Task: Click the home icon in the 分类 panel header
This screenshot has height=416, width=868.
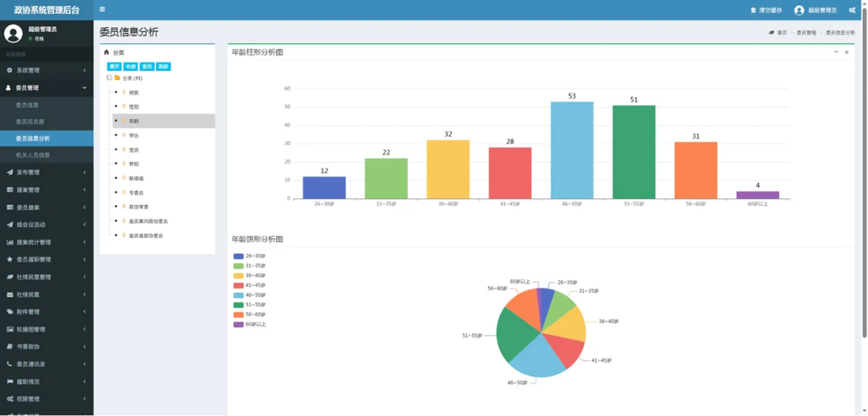Action: (106, 52)
